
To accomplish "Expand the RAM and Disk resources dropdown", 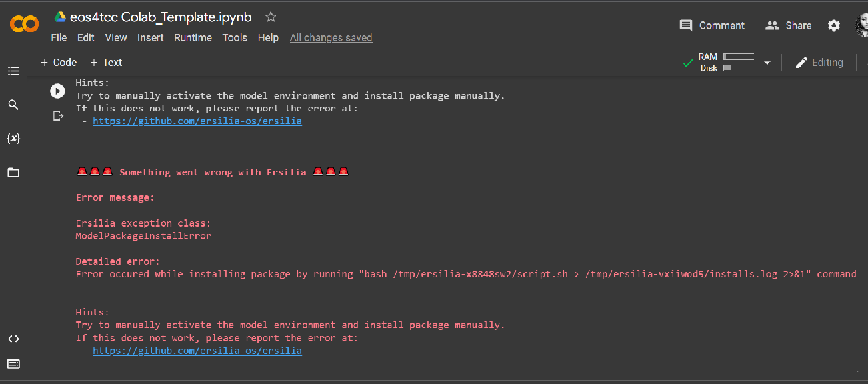I will coord(767,62).
